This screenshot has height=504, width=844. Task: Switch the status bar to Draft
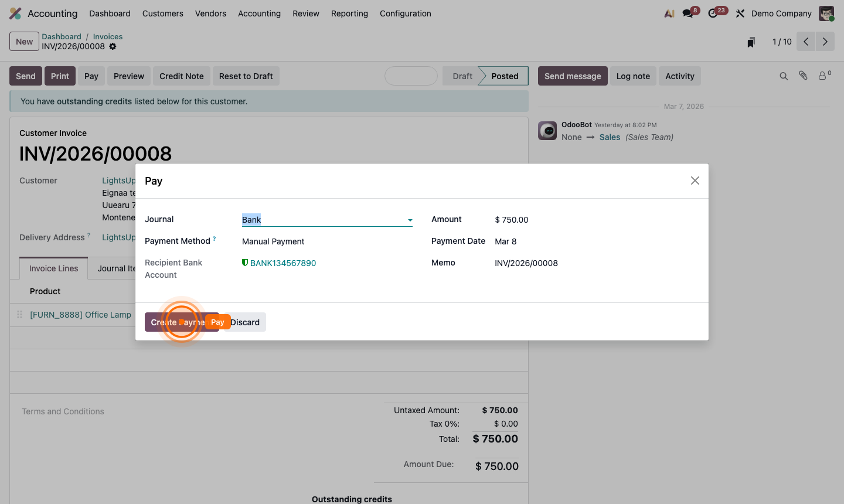pyautogui.click(x=462, y=76)
